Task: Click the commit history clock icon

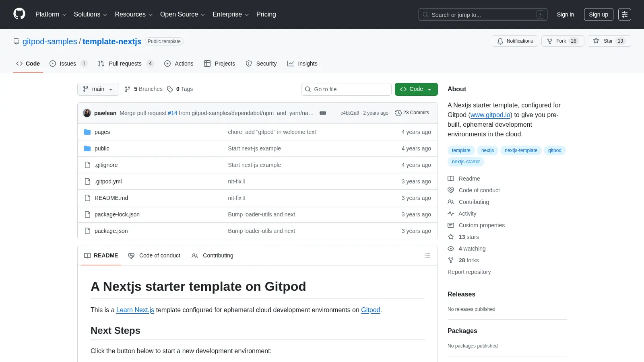Action: click(398, 113)
